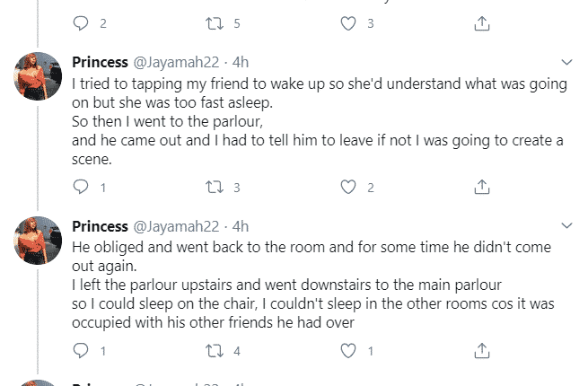This screenshot has width=588, height=386.
Task: Reply to the topmost tweet with 2 replies
Action: (80, 23)
